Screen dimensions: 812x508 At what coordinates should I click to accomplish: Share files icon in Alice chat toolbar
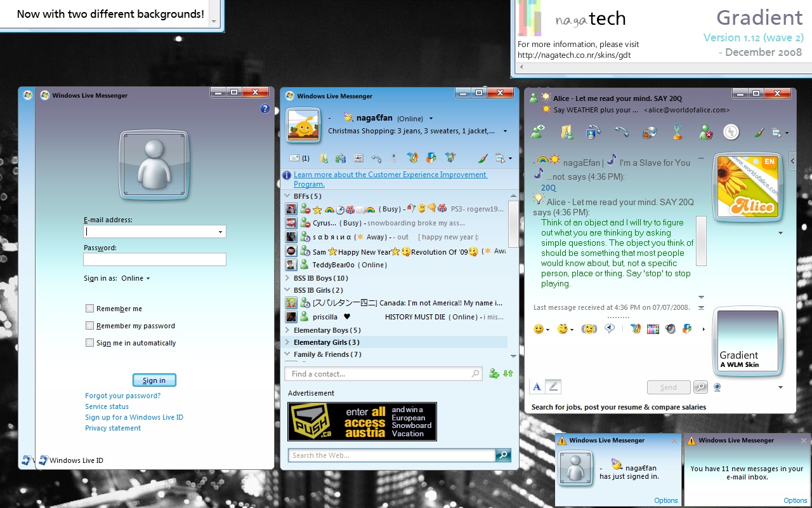tap(567, 132)
